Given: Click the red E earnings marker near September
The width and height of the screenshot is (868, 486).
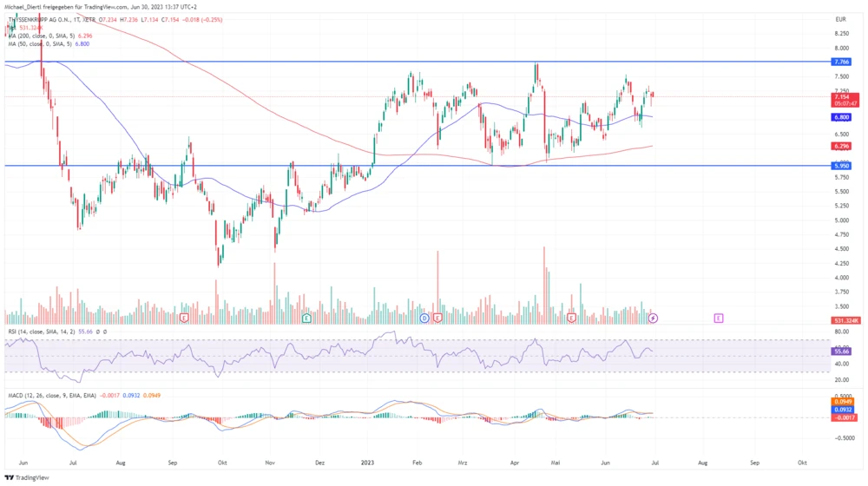Looking at the screenshot, I should (x=184, y=319).
